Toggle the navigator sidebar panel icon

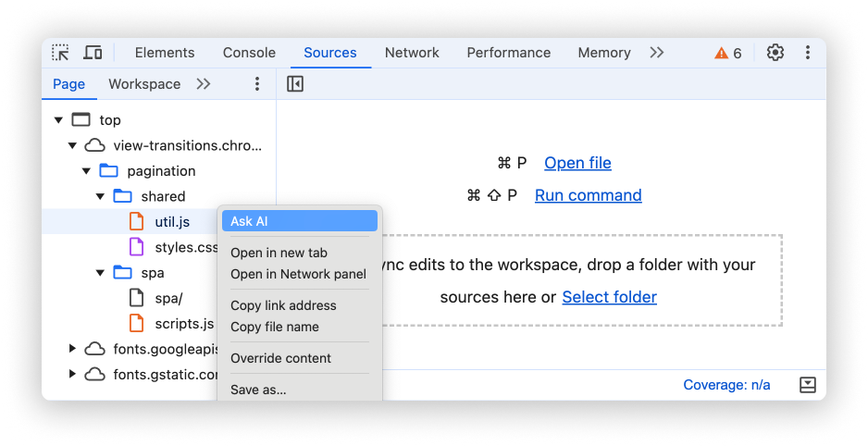(295, 84)
